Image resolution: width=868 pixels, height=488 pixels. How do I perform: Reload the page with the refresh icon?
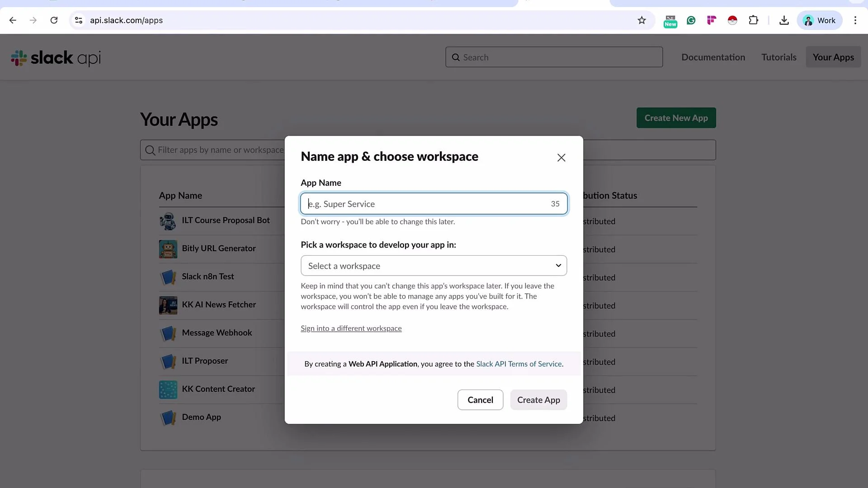tap(54, 20)
